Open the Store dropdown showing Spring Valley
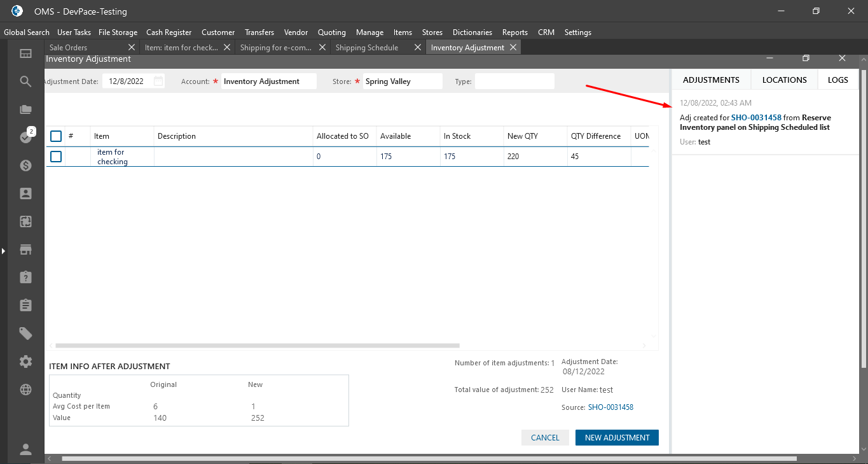Image resolution: width=868 pixels, height=464 pixels. pyautogui.click(x=403, y=81)
